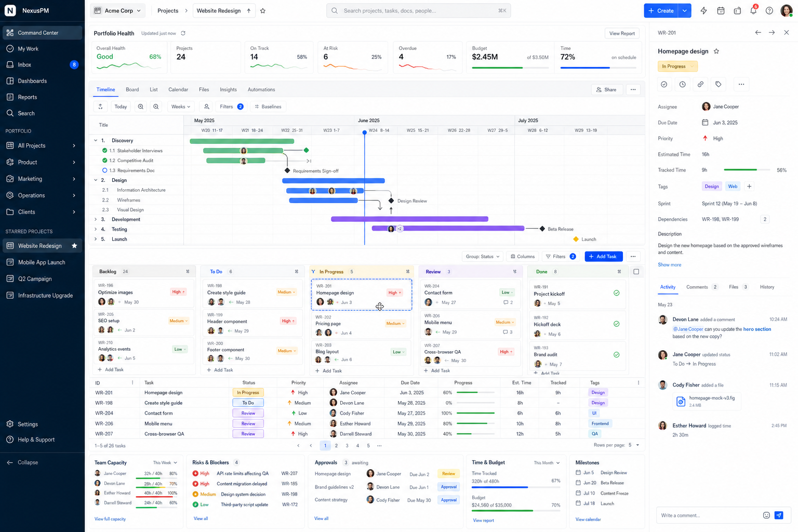Click the Share button
The width and height of the screenshot is (798, 532).
tap(606, 89)
